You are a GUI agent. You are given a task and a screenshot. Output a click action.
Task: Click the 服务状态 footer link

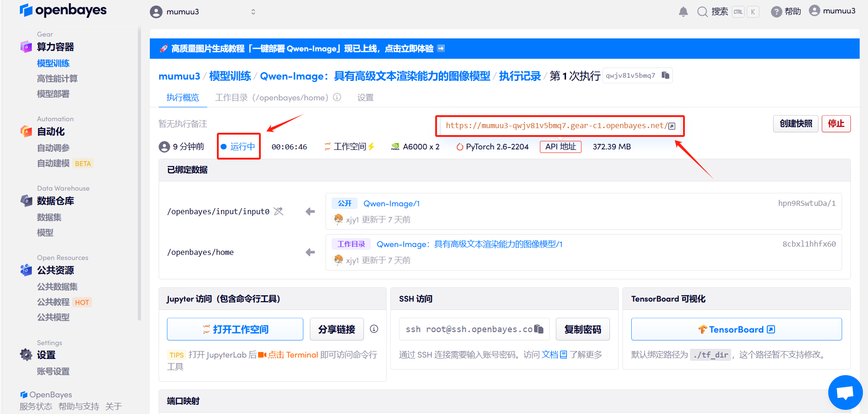(x=36, y=406)
